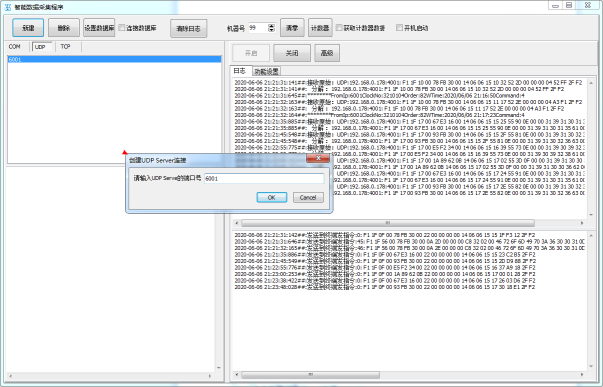Viewport: 603px width, 387px height.
Task: Click left panel scrollbar right arrow
Action: point(210,376)
